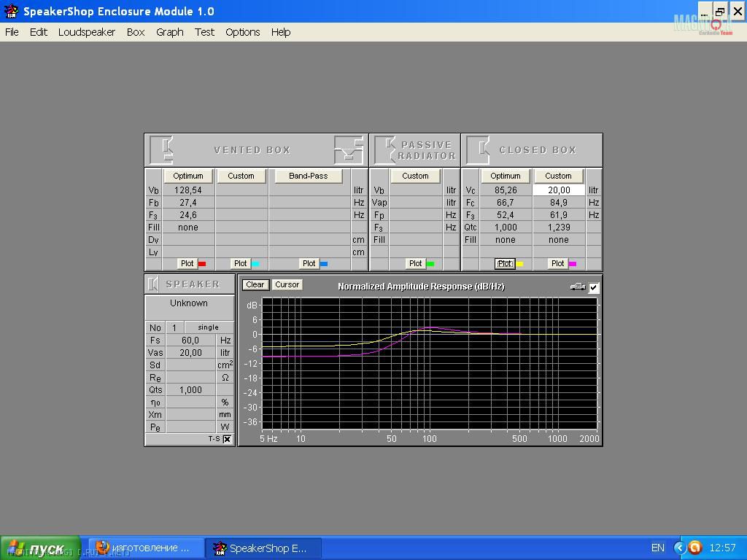Click the Vented Box Custom button
The image size is (747, 560).
241,176
